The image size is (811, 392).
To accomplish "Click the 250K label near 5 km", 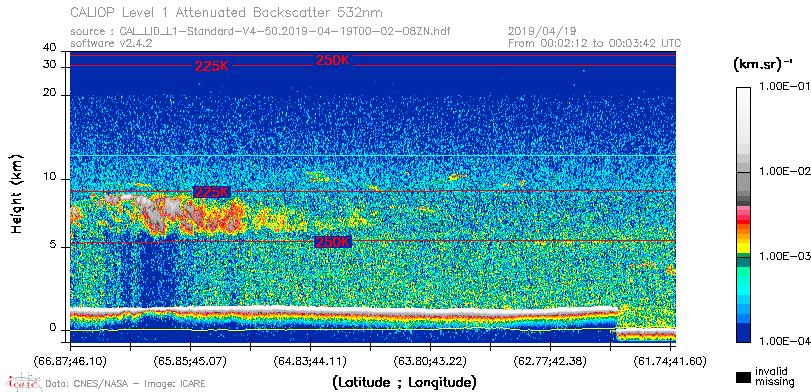I will (333, 242).
